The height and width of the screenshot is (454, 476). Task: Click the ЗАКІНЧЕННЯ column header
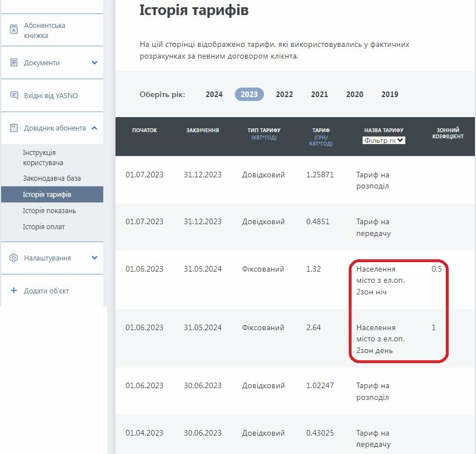203,130
